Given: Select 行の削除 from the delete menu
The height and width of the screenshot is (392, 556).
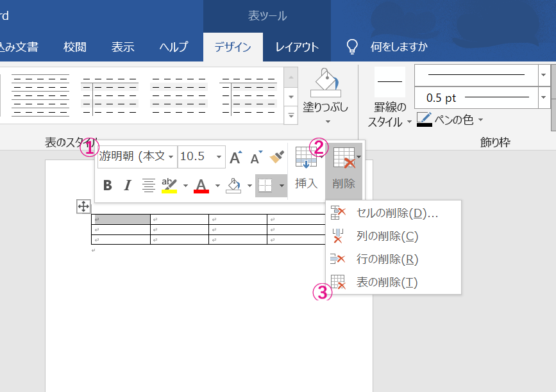Looking at the screenshot, I should (x=387, y=259).
